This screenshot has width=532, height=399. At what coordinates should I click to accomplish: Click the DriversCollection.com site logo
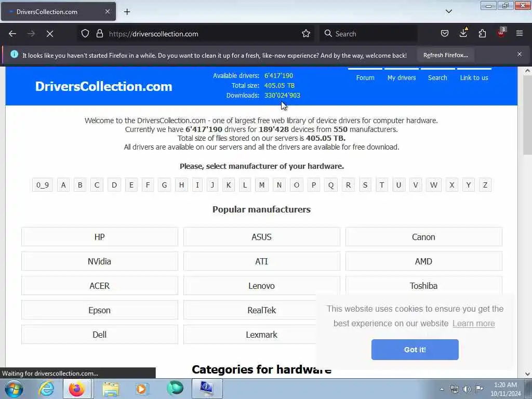click(104, 86)
